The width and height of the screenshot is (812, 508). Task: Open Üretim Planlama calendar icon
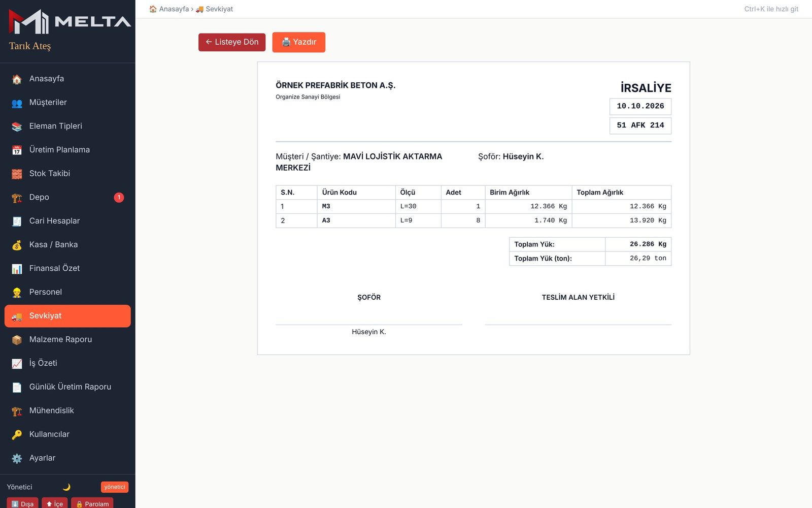click(x=17, y=150)
